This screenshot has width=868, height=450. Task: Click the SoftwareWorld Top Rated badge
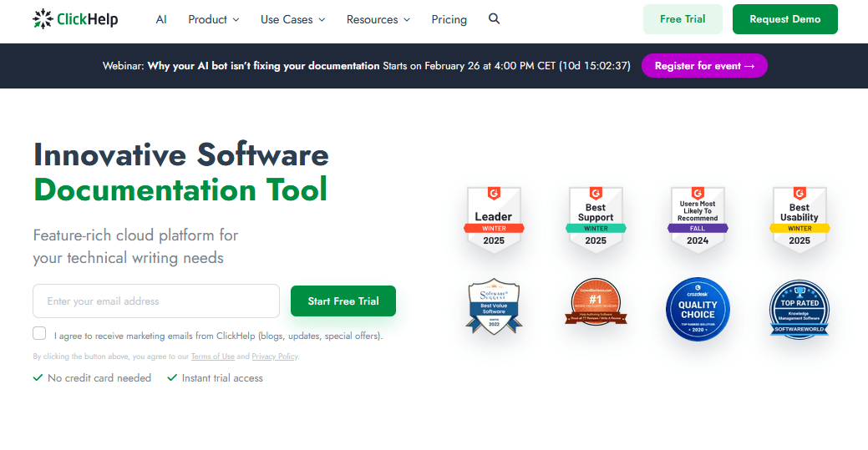tap(799, 309)
